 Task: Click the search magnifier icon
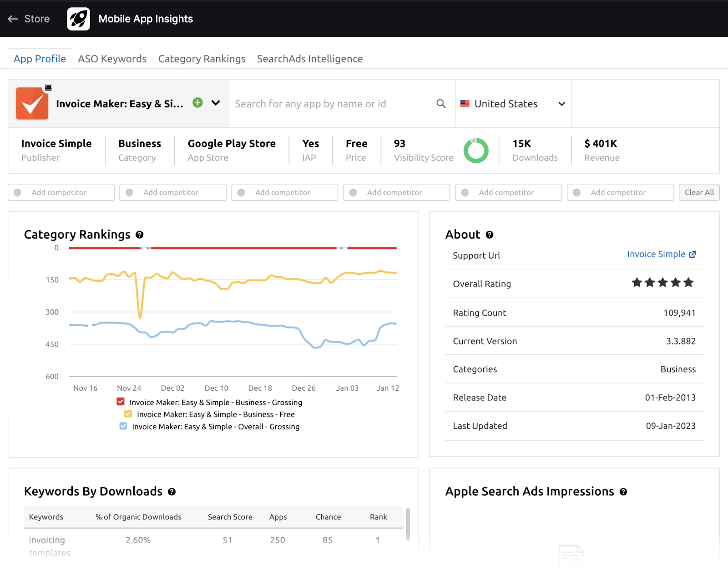point(440,103)
